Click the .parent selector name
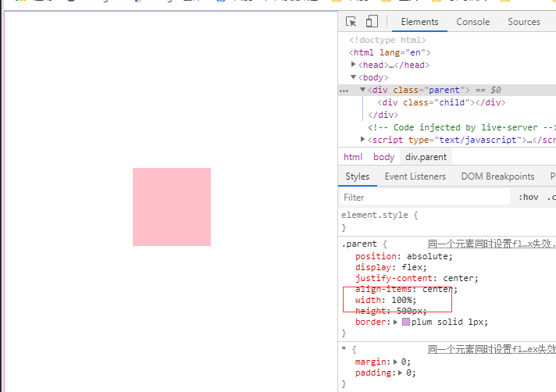The height and width of the screenshot is (392, 556). click(359, 244)
